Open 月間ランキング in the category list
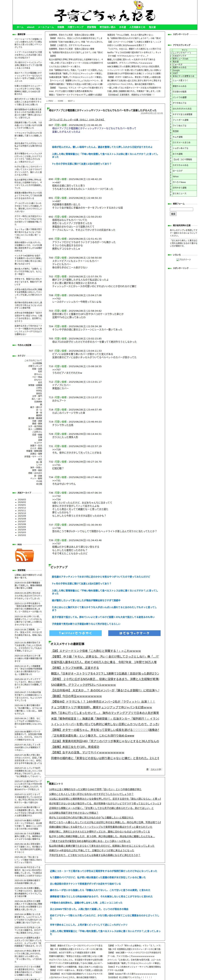This screenshot has width=210, height=980. pyautogui.click(x=35, y=366)
